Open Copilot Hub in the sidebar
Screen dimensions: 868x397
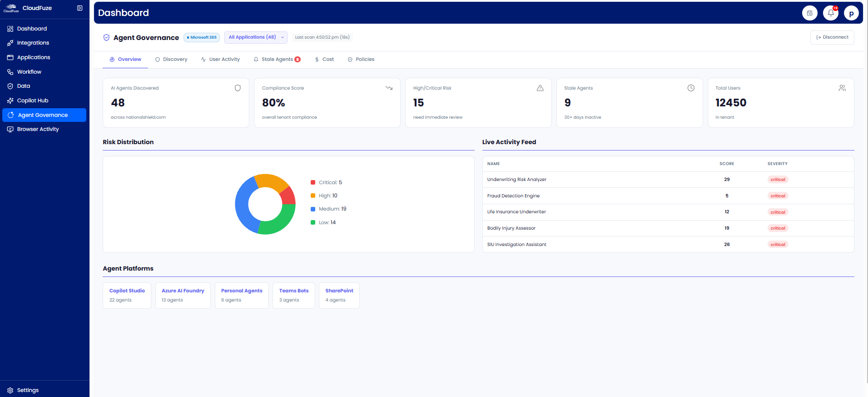point(33,101)
